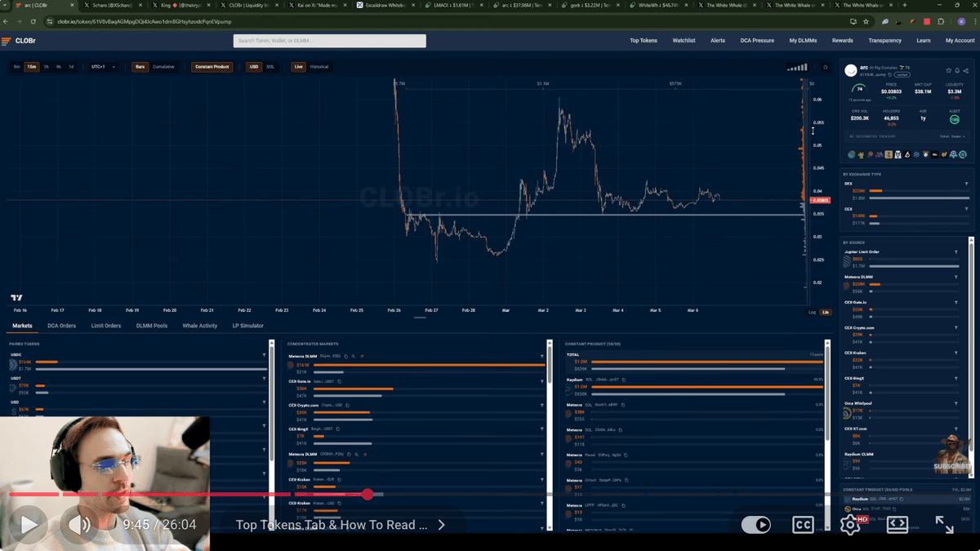980x551 pixels.
Task: Open the LP Simulator tab
Action: pos(248,326)
